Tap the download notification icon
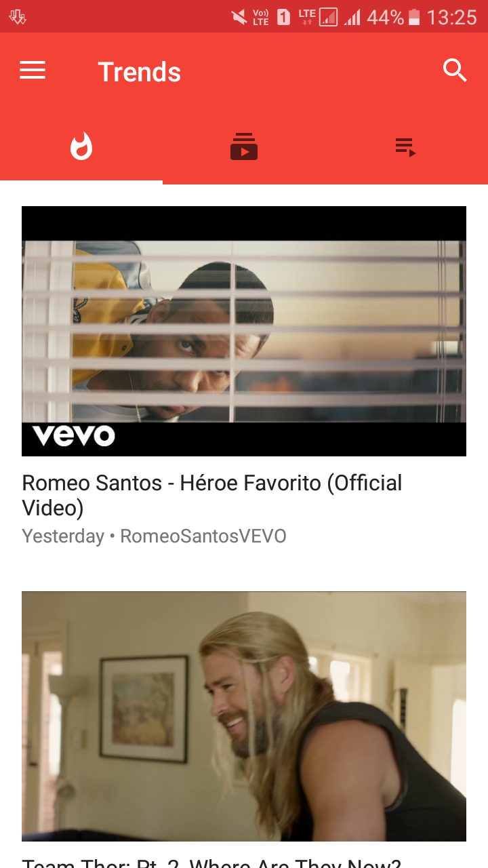The width and height of the screenshot is (488, 868). pos(18,17)
